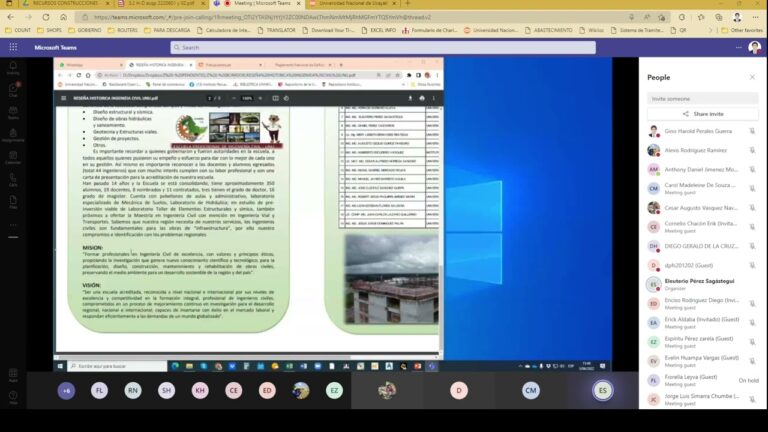The image size is (768, 432).
Task: Go to Edge home page icon
Action: click(63, 17)
